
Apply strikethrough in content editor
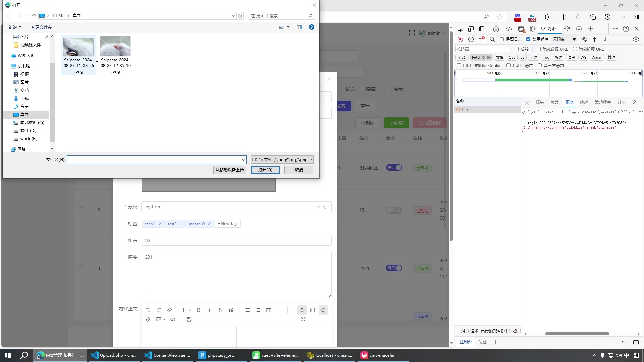(220, 310)
